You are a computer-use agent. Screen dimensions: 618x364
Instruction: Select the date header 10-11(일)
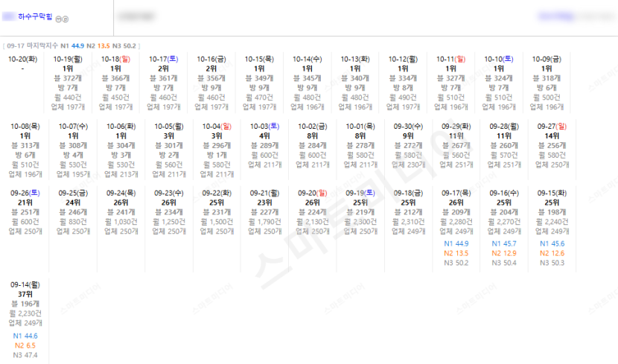(451, 59)
